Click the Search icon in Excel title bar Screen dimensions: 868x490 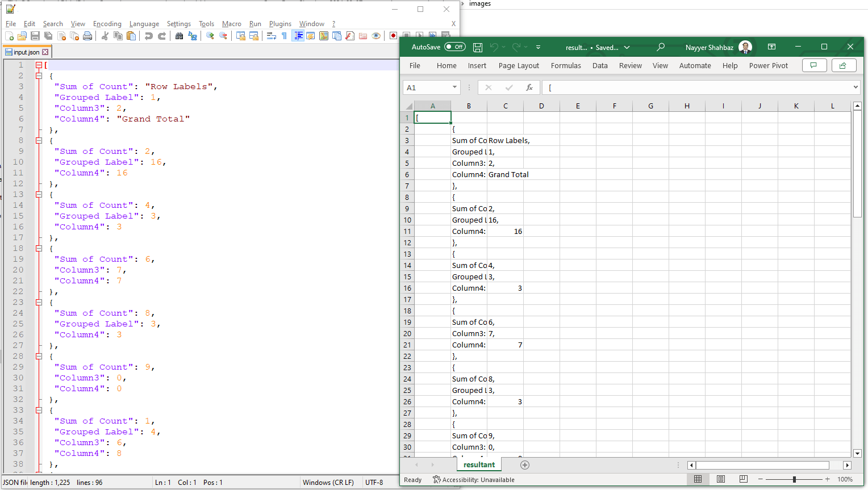[x=661, y=47]
